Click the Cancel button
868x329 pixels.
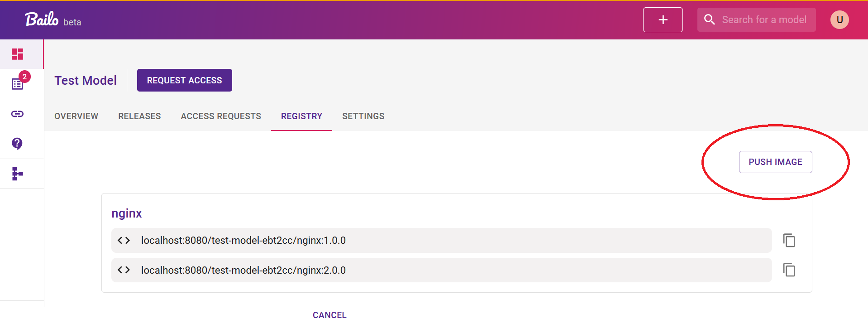click(329, 315)
